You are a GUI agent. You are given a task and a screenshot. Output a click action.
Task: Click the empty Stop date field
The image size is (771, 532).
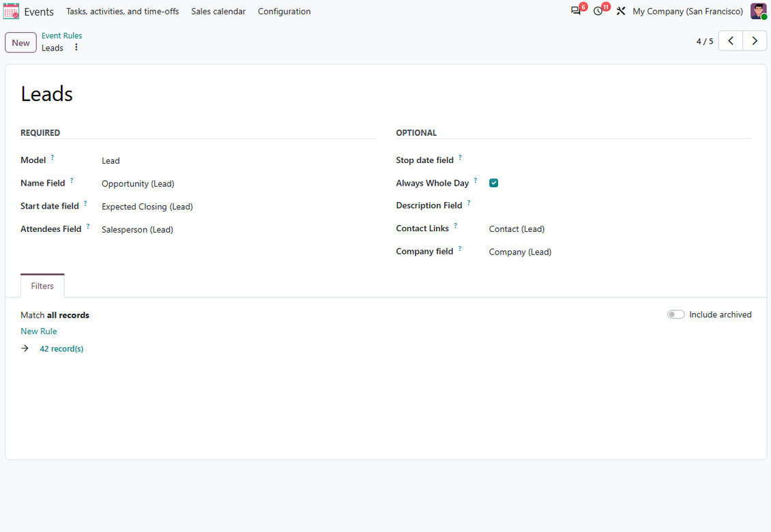pos(620,160)
